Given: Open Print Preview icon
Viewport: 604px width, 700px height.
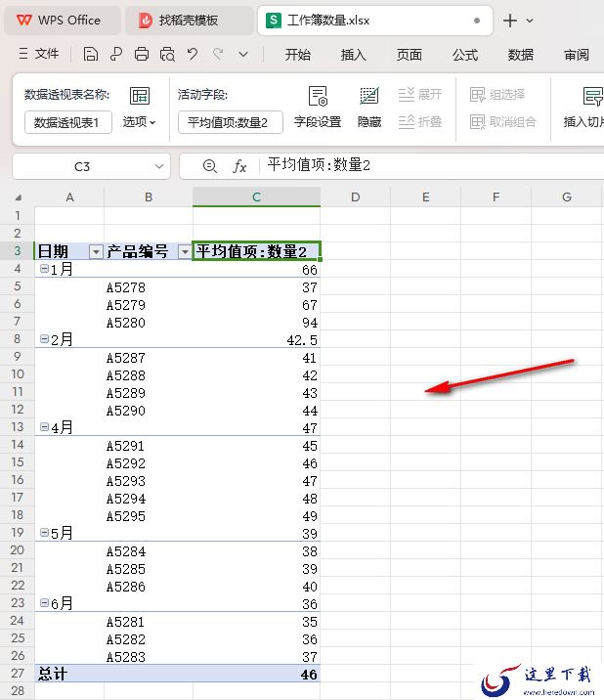Looking at the screenshot, I should click(167, 54).
